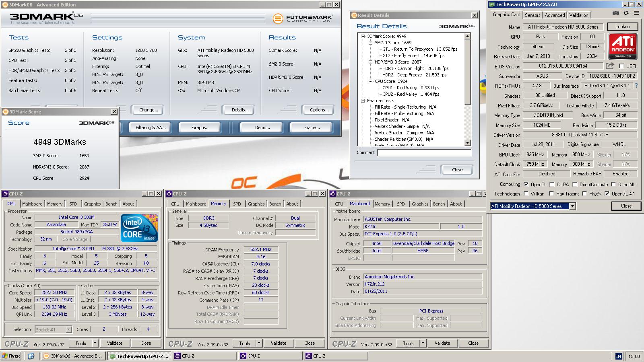The height and width of the screenshot is (362, 644).
Task: Open Tools dropdown arrow in Mainboard tab window
Action: tap(423, 343)
